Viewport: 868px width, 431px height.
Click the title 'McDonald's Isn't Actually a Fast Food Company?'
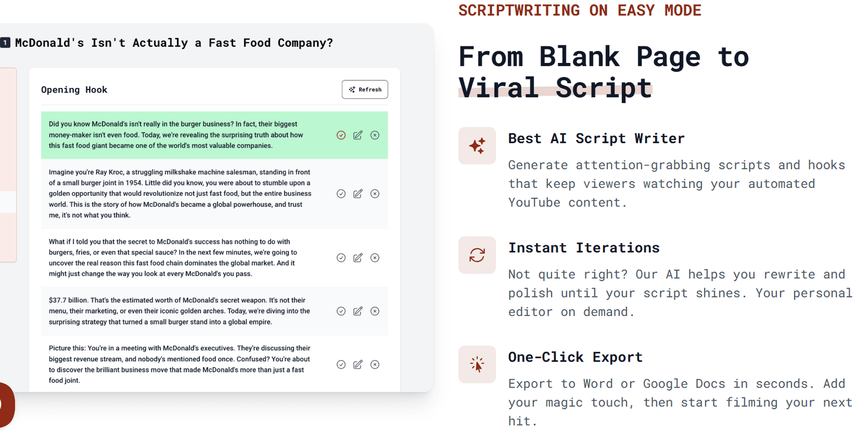174,43
